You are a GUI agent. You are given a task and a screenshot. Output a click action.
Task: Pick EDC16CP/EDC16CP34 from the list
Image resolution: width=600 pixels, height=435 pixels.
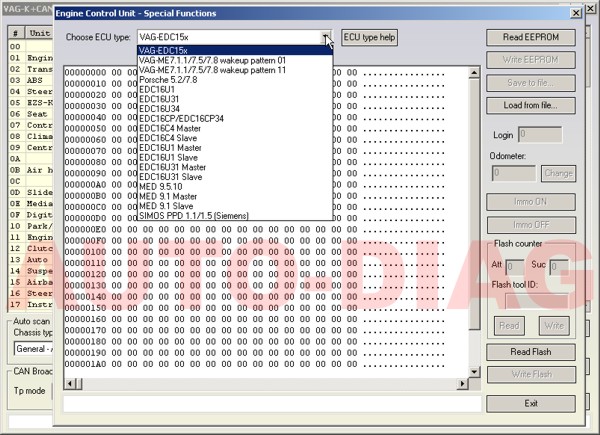(235, 119)
